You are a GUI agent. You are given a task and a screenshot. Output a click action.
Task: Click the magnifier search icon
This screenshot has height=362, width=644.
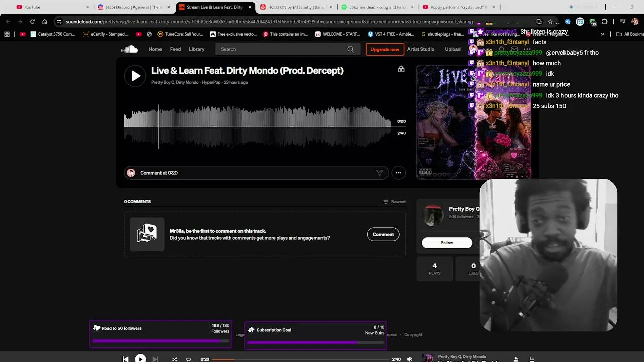coord(351,49)
